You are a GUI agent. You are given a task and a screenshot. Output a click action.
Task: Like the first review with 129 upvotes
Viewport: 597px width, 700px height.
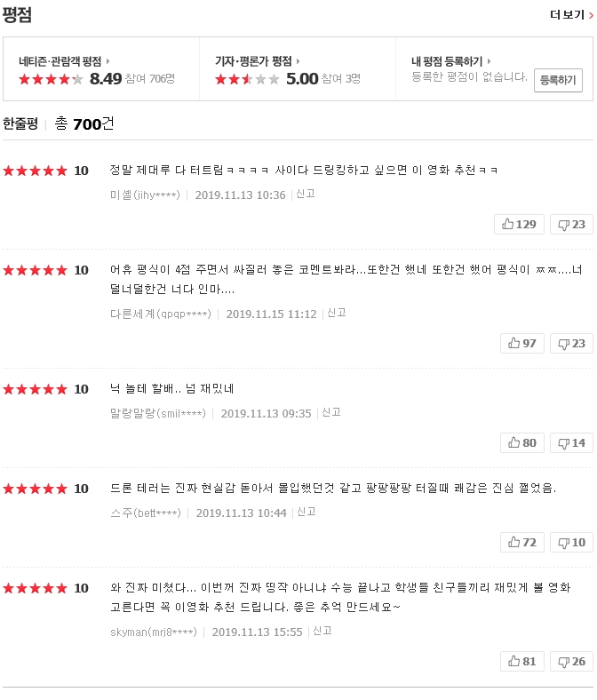[x=520, y=224]
